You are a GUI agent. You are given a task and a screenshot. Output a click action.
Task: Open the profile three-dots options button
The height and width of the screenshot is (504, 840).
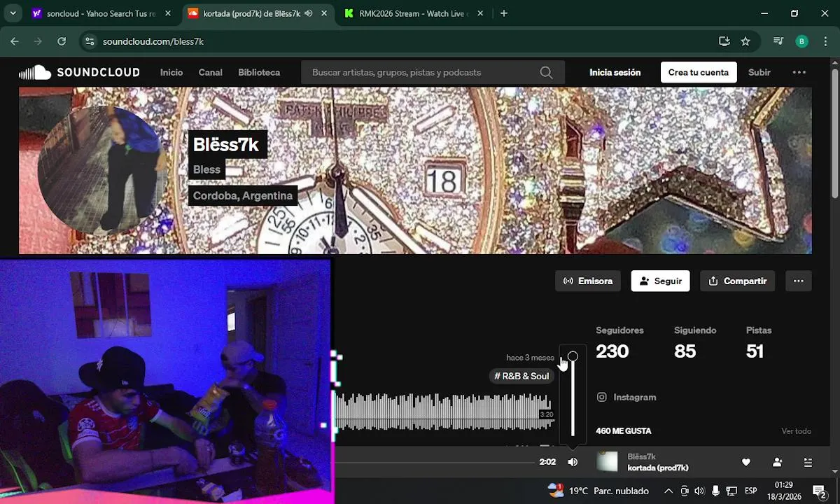point(799,281)
